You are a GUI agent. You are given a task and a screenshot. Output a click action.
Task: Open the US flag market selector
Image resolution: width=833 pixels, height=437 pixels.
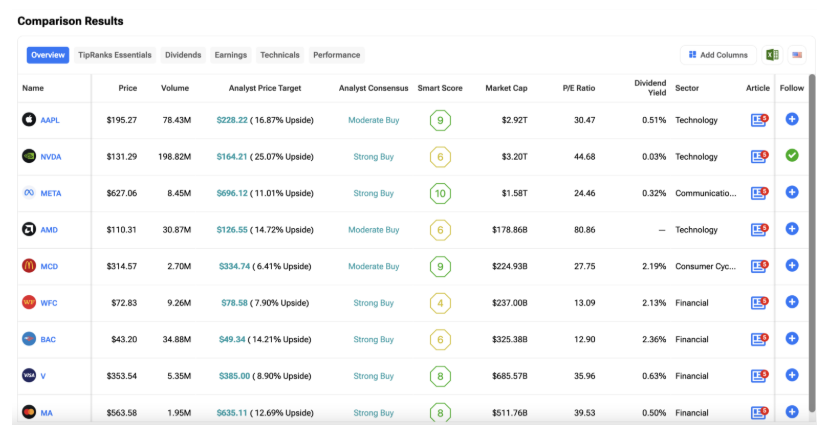[797, 55]
